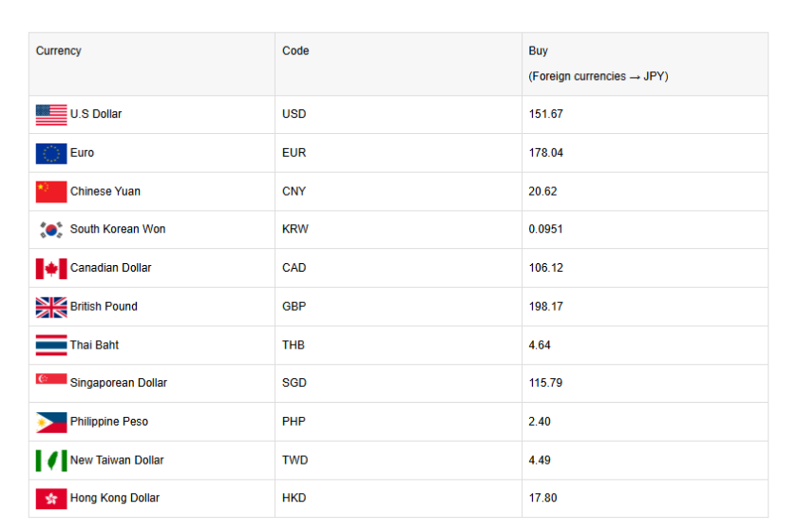Click the British Pound currency name
The image size is (798, 532).
(104, 307)
